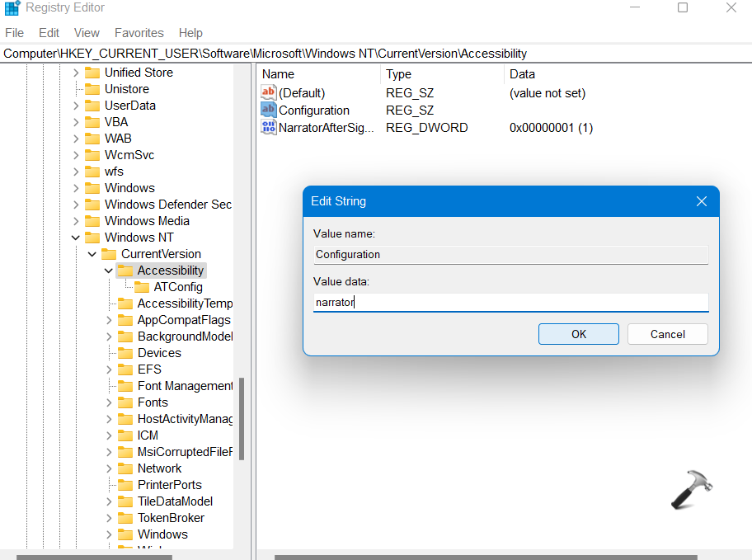Click the AppCompatFlags folder icon
752x560 pixels.
coord(125,320)
